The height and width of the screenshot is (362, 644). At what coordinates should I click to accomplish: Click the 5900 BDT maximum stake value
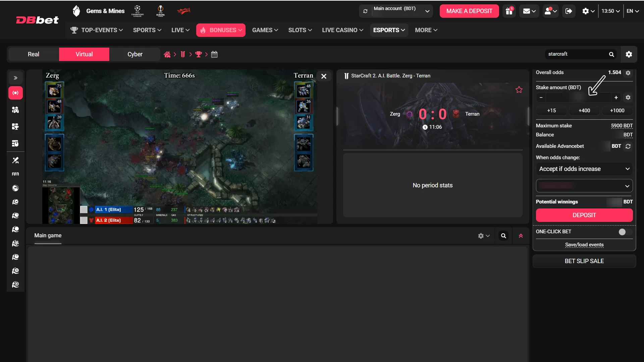(622, 126)
